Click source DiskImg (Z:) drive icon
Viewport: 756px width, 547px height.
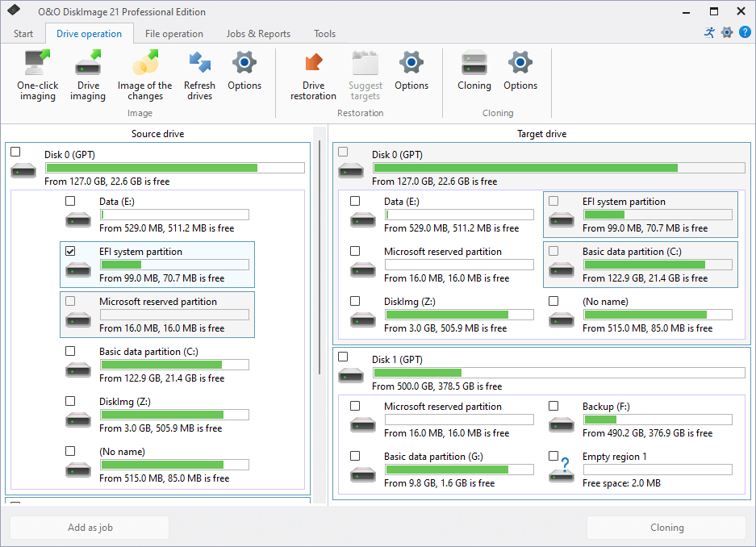point(78,420)
